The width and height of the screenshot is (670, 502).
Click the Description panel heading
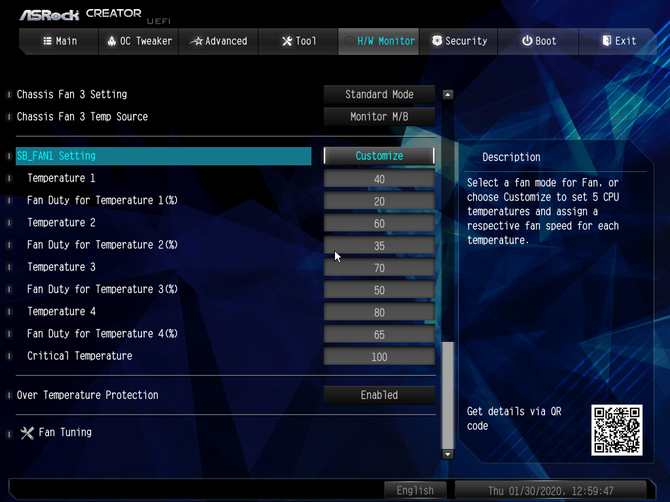[x=511, y=157]
